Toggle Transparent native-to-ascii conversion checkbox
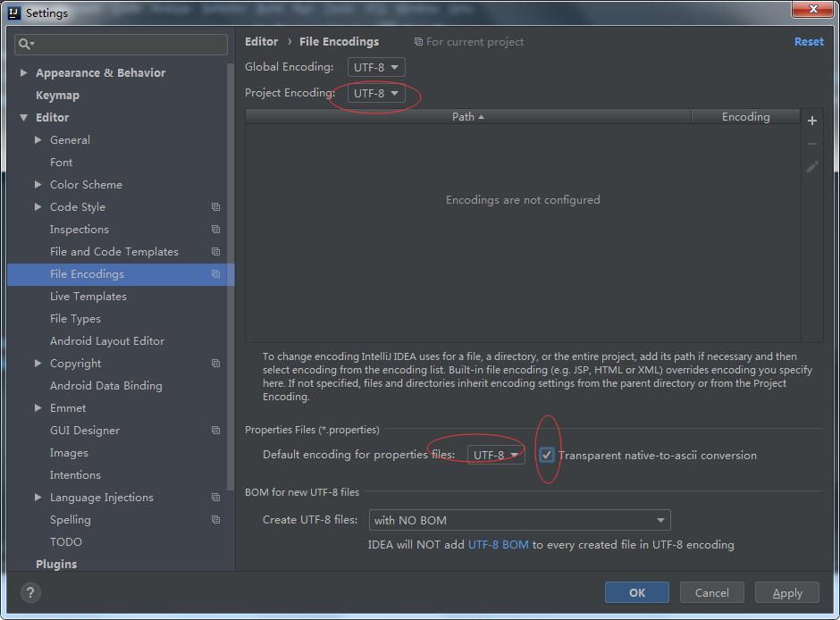This screenshot has width=840, height=620. coord(547,455)
